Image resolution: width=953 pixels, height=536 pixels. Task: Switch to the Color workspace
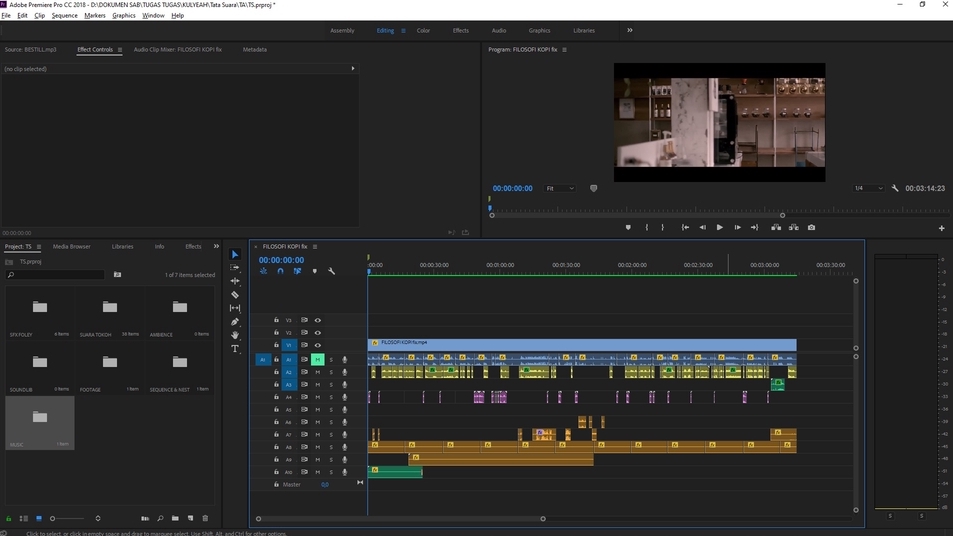click(x=423, y=30)
